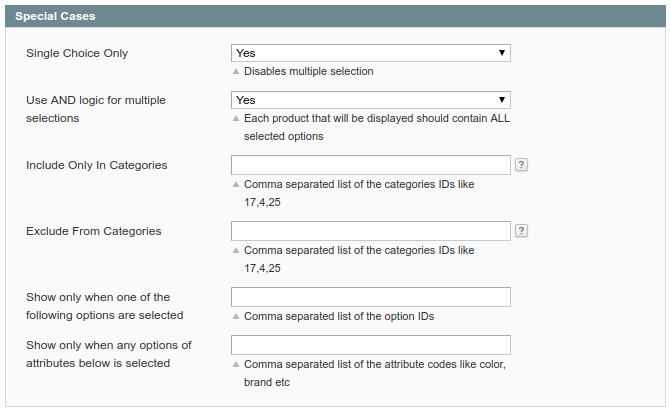Select the option IDs input field
670x412 pixels.
click(370, 297)
